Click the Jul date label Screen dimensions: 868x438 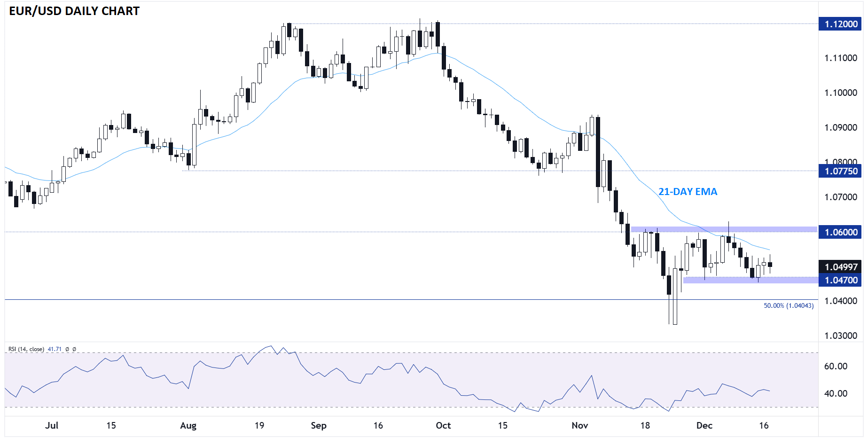coord(52,425)
